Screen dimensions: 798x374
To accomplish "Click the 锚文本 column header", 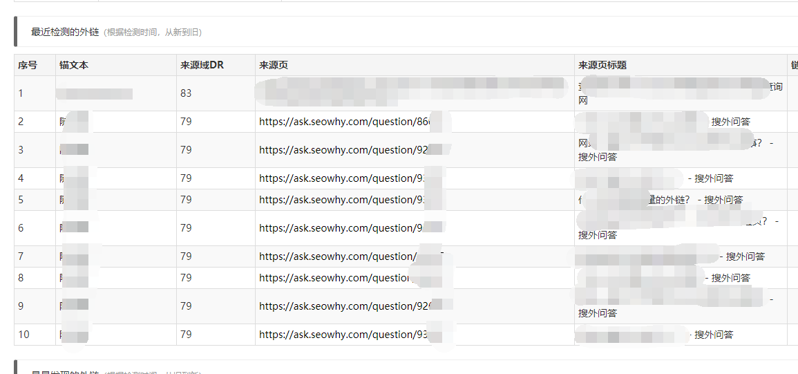I will (x=74, y=65).
